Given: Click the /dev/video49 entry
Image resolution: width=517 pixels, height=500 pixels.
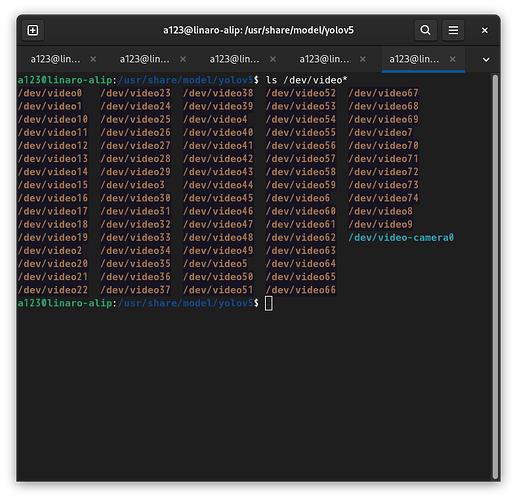Looking at the screenshot, I should tap(218, 251).
